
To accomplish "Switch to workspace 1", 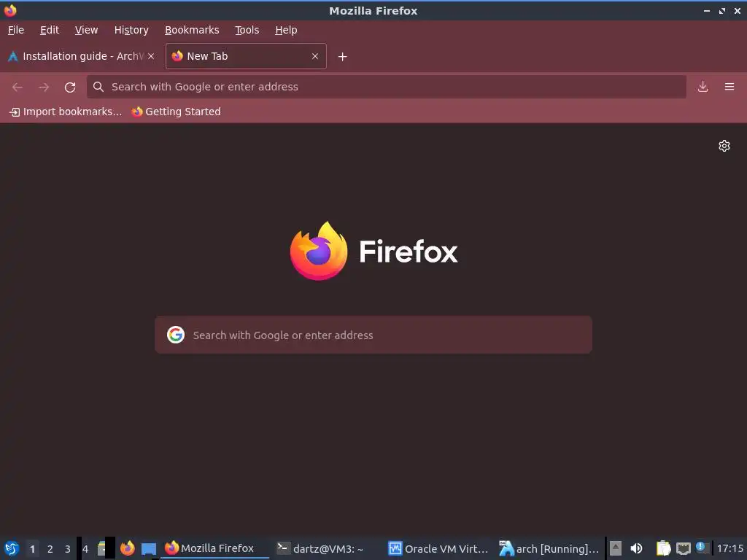I will coord(32,548).
